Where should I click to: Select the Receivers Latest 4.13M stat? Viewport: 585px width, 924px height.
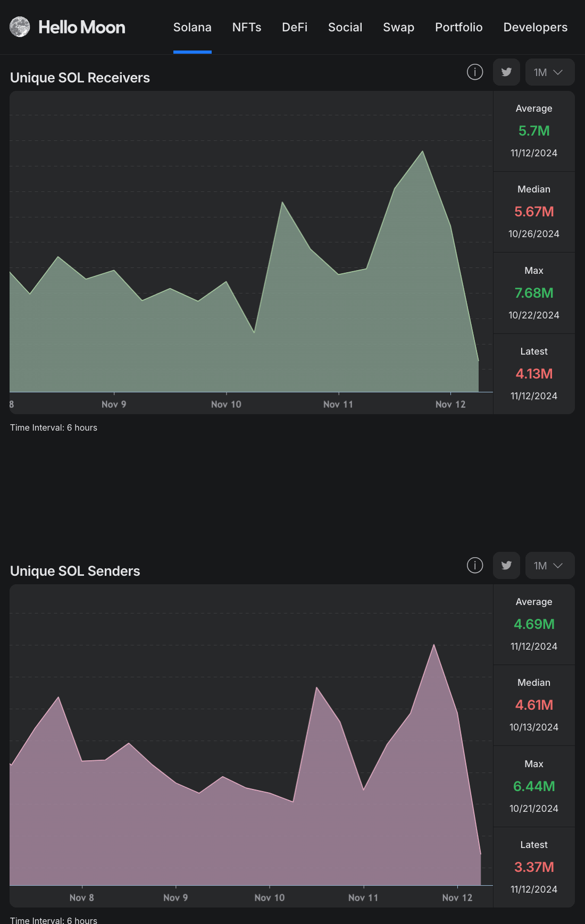pyautogui.click(x=534, y=374)
